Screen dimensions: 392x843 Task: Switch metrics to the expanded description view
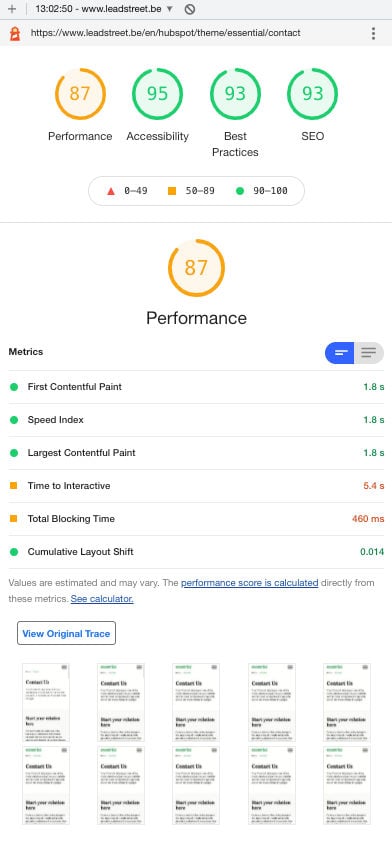coord(369,353)
